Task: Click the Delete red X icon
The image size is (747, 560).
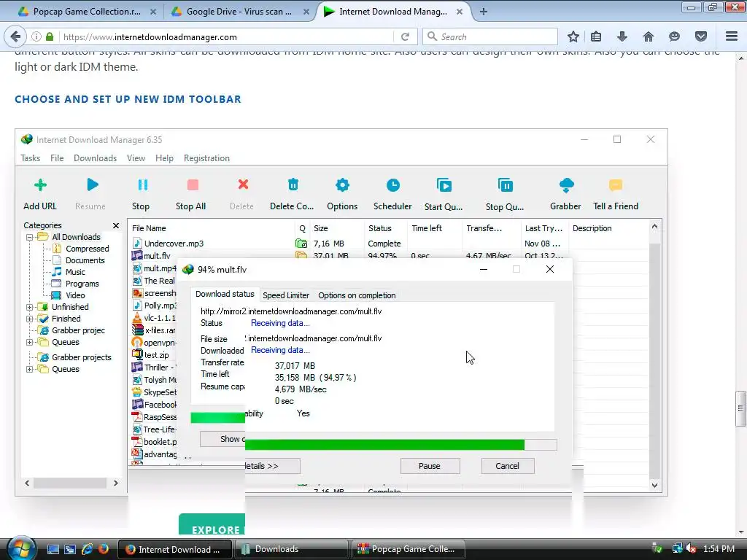Action: pyautogui.click(x=243, y=184)
